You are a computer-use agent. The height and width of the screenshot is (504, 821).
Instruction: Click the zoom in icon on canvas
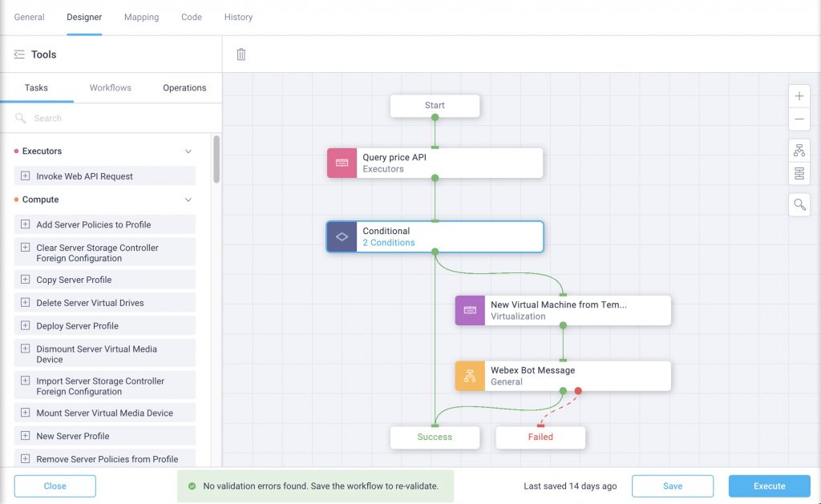(799, 95)
